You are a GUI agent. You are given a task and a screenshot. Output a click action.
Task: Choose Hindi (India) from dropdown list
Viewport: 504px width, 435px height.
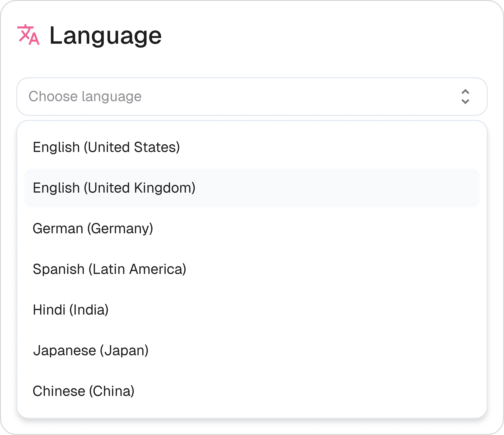click(252, 310)
